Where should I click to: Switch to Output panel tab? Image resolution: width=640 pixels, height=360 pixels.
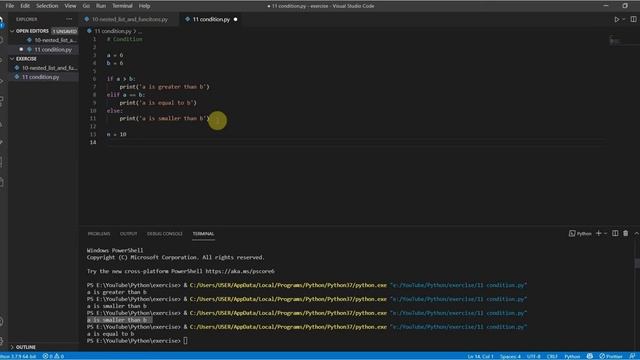point(129,234)
